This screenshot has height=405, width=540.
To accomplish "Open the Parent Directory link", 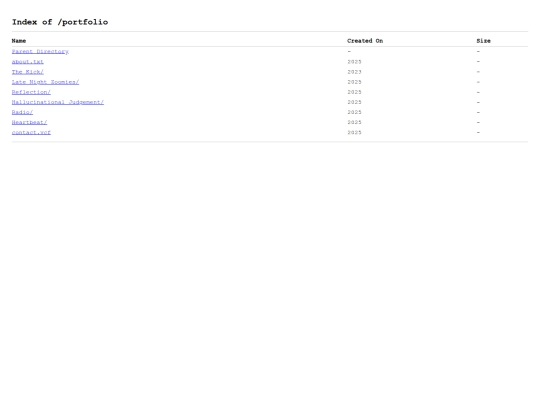I will pos(40,52).
